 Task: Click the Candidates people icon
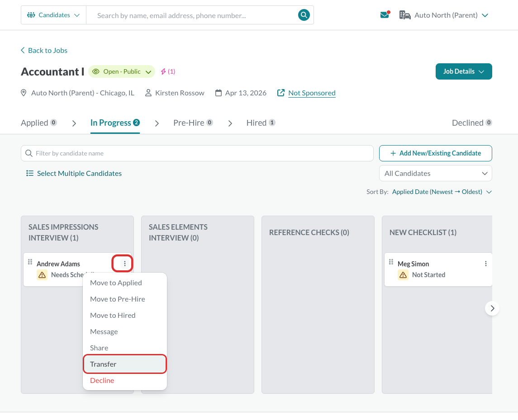click(x=31, y=15)
